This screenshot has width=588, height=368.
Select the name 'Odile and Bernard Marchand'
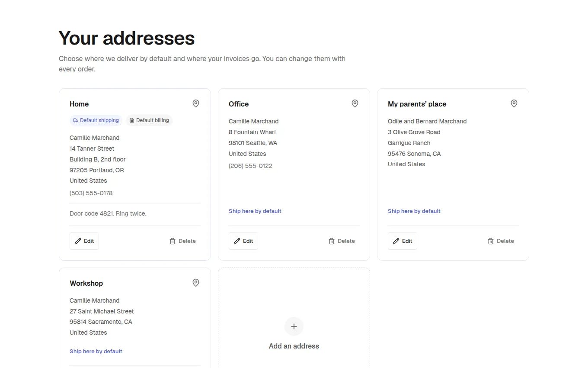(x=427, y=121)
